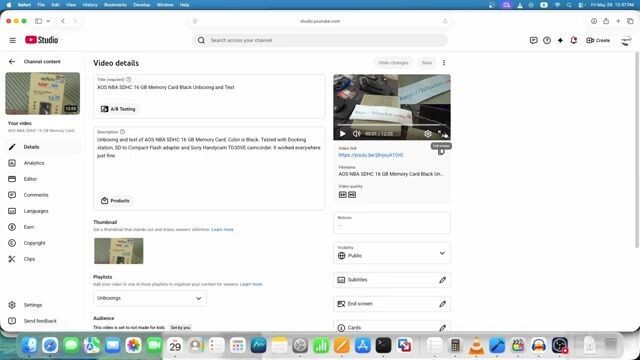The image size is (640, 360).
Task: Click the search magnifier icon
Action: coord(201,40)
